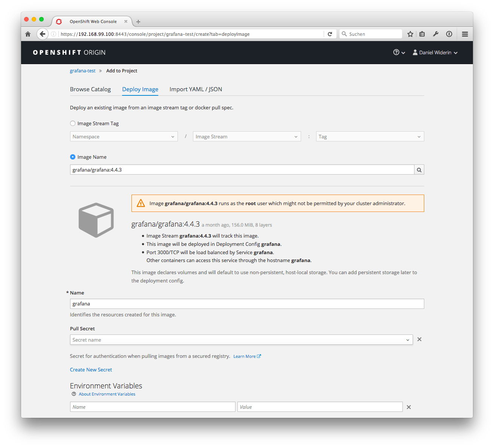
Task: Bookmark page with the star icon
Action: point(410,34)
